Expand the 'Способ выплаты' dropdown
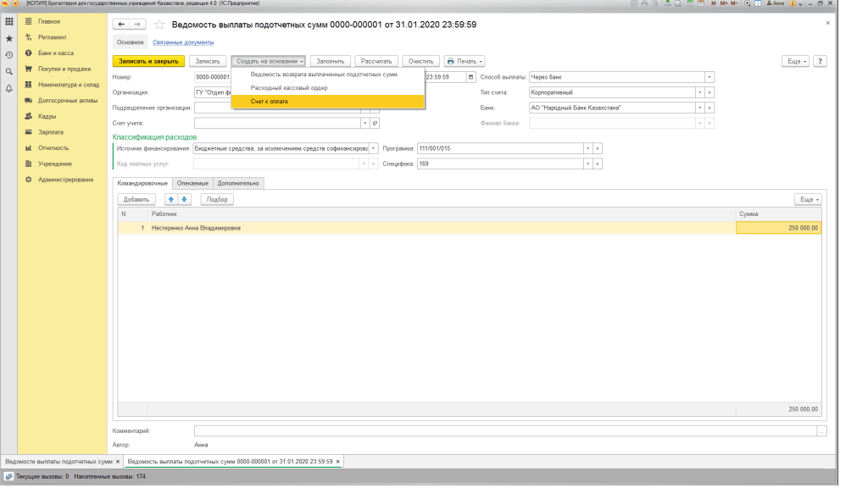868x488 pixels. (x=709, y=77)
